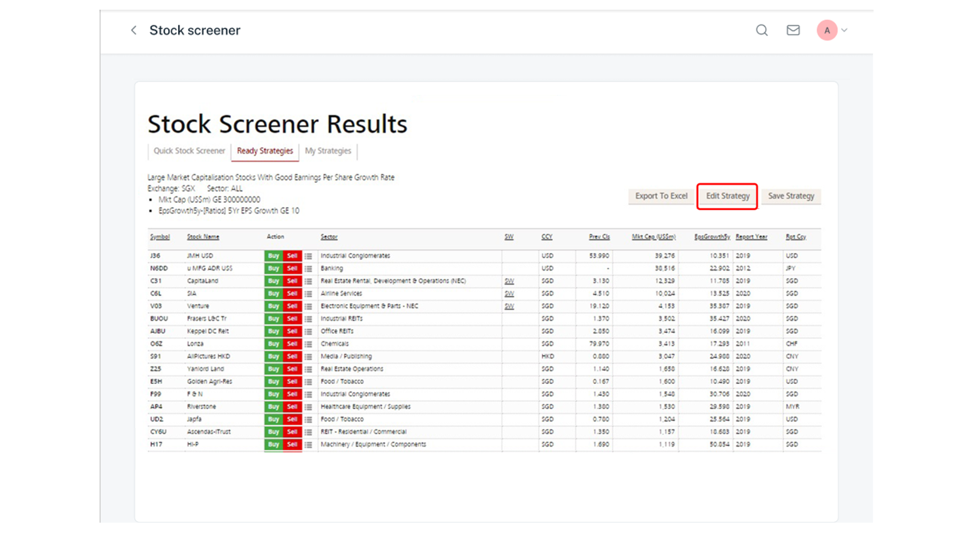The height and width of the screenshot is (560, 972).
Task: Open details list icon for N6DD row
Action: (308, 269)
